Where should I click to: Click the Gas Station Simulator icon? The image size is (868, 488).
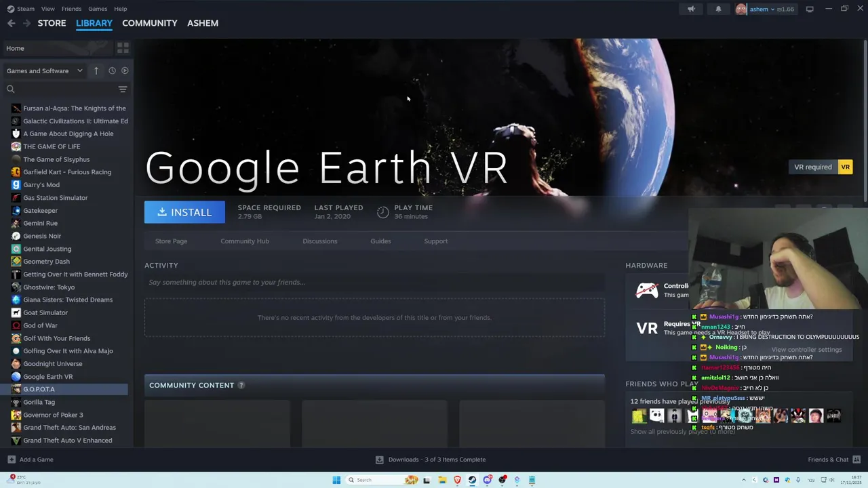point(16,198)
